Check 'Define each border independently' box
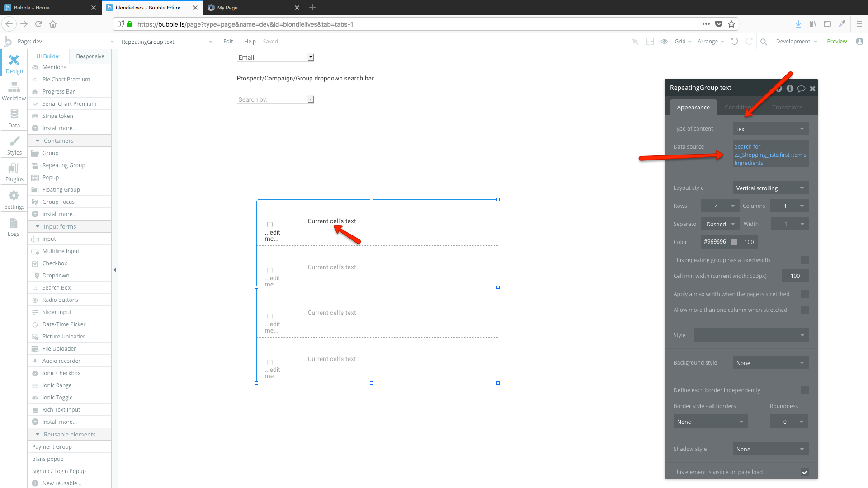 [x=804, y=390]
